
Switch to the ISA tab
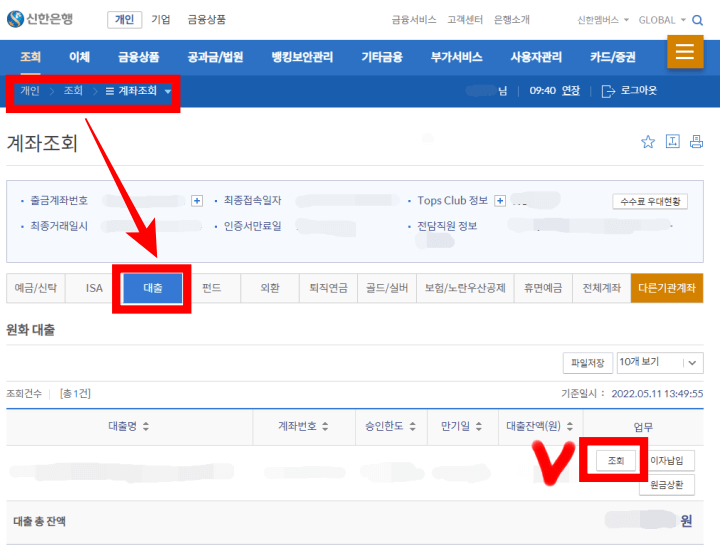(x=94, y=288)
